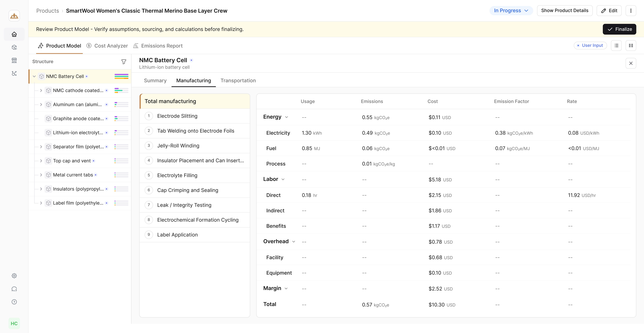Switch to grid columns view icon

point(631,45)
